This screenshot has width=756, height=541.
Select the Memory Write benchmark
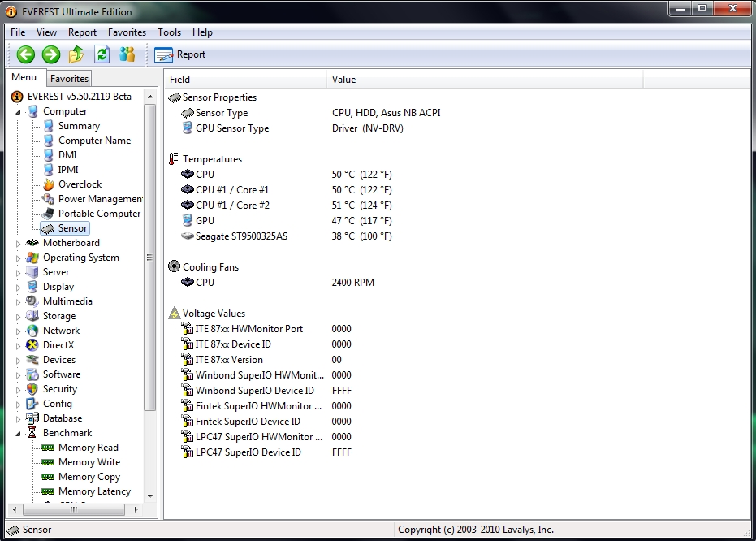pos(89,462)
